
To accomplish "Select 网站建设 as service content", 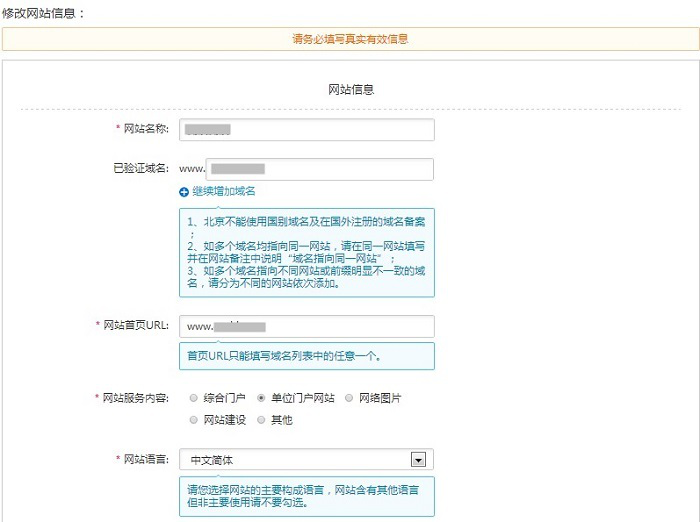I will [194, 420].
